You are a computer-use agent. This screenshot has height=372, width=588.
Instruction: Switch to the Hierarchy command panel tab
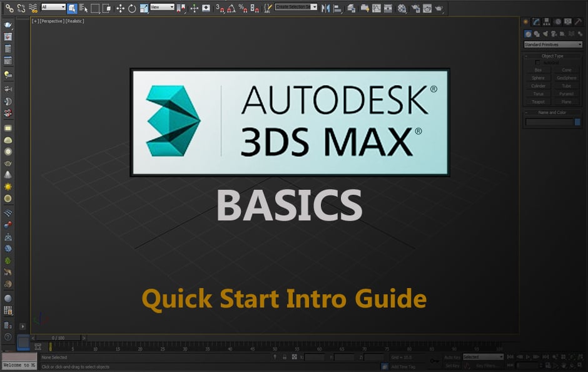[547, 22]
